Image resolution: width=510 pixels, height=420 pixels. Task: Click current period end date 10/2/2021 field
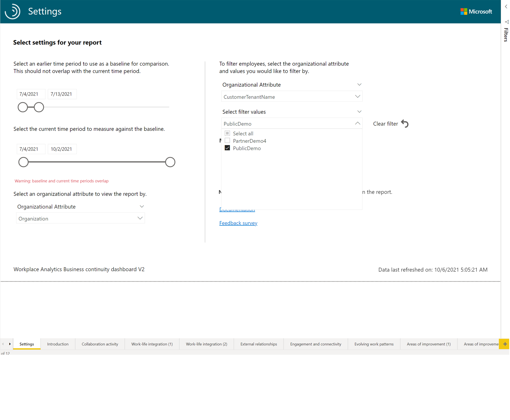click(x=62, y=149)
